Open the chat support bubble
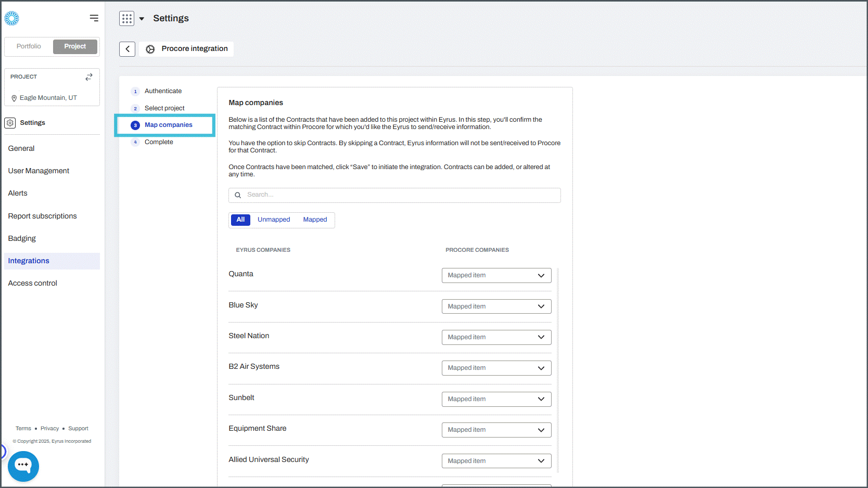This screenshot has width=868, height=488. 23,466
